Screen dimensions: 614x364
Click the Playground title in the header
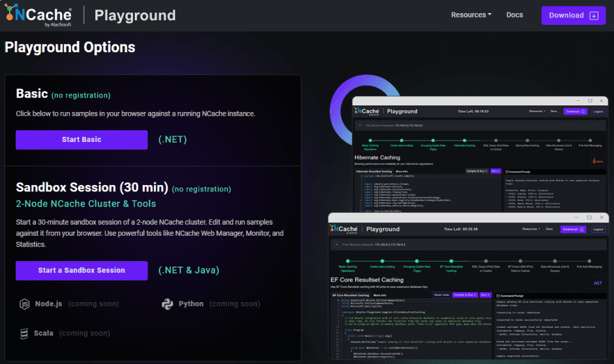pos(135,15)
